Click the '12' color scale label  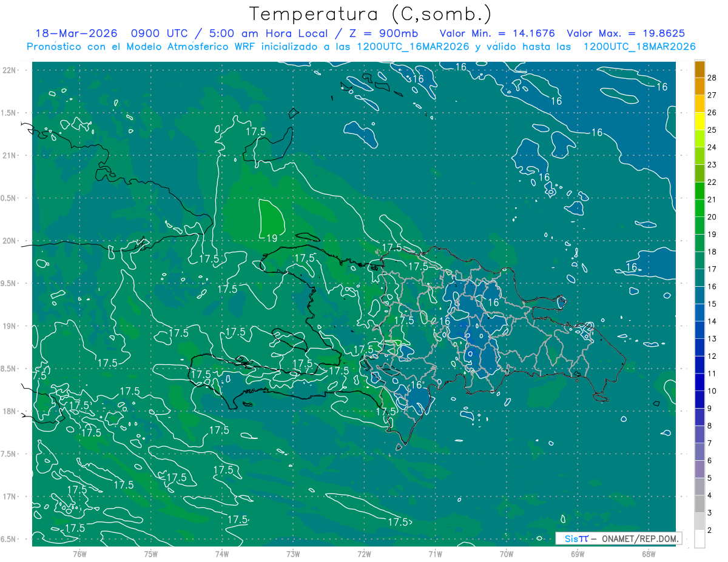point(712,356)
